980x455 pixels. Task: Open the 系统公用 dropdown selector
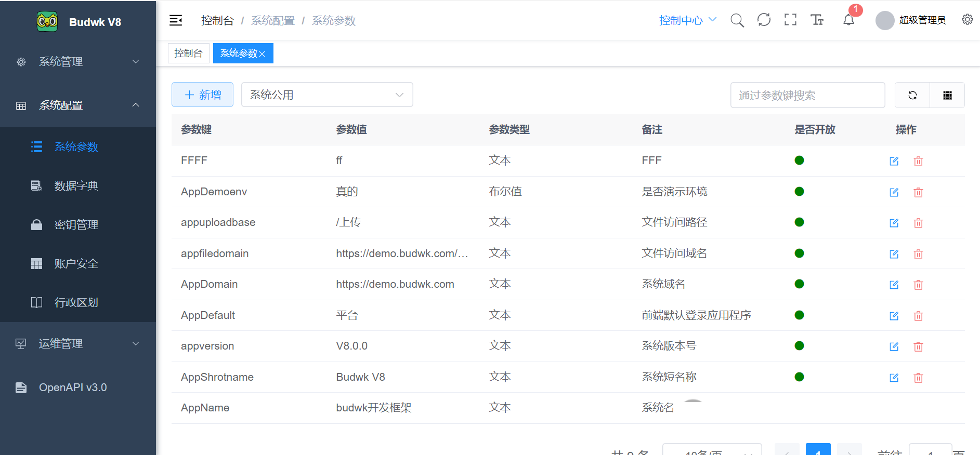[x=327, y=95]
